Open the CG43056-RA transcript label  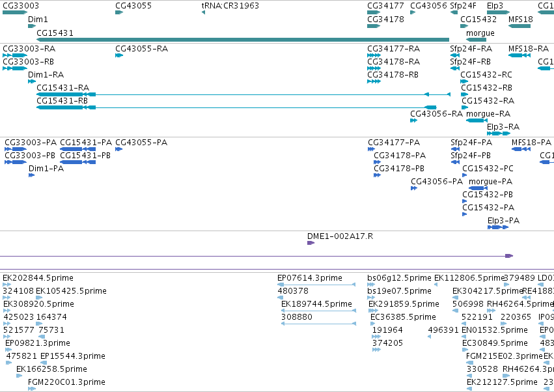point(437,114)
